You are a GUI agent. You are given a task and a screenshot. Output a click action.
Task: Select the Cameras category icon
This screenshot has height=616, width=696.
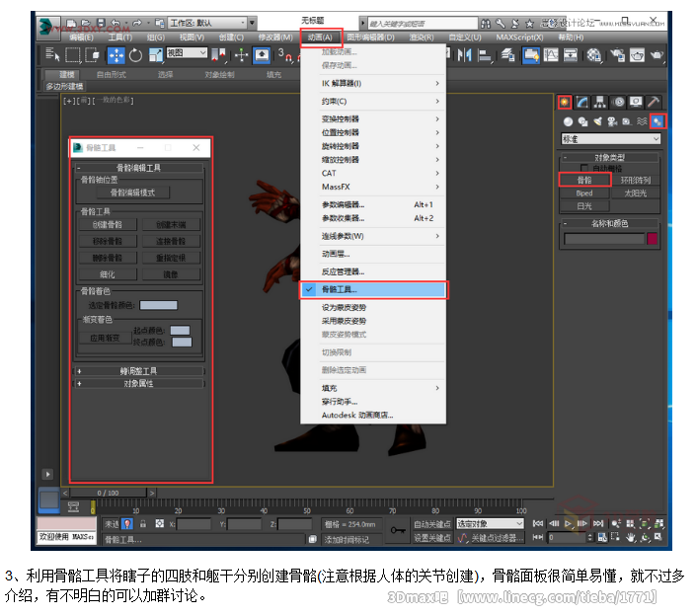point(612,121)
